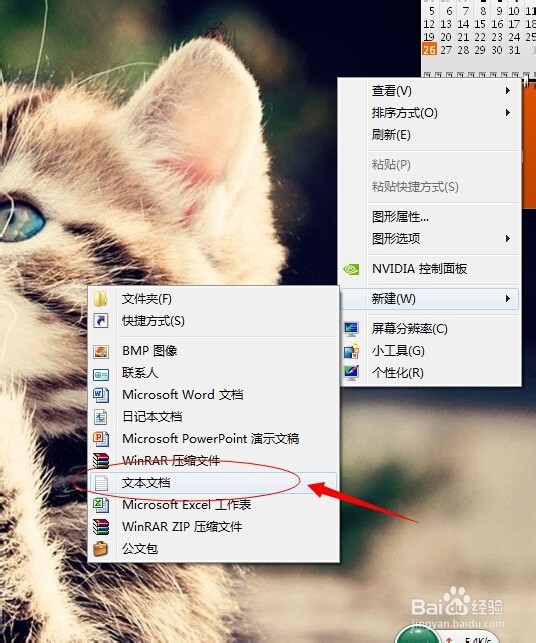536x643 pixels.
Task: Click the Excel worksheet icon
Action: click(100, 505)
